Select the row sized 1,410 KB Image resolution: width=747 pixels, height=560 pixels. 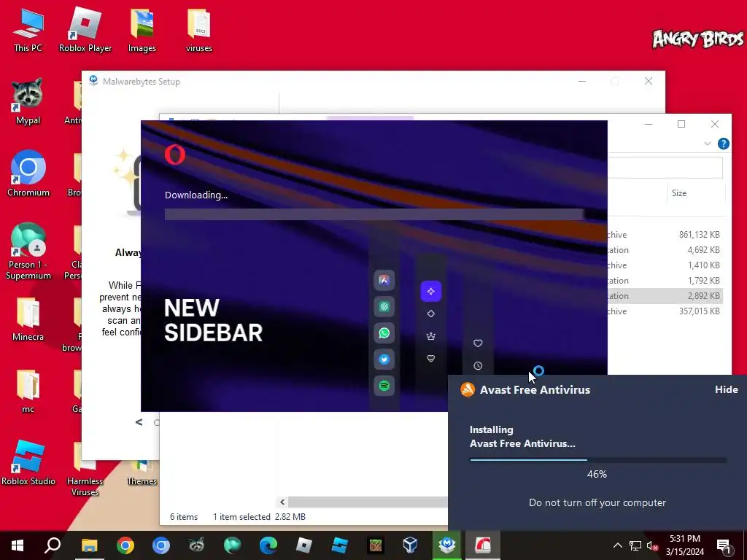click(665, 265)
